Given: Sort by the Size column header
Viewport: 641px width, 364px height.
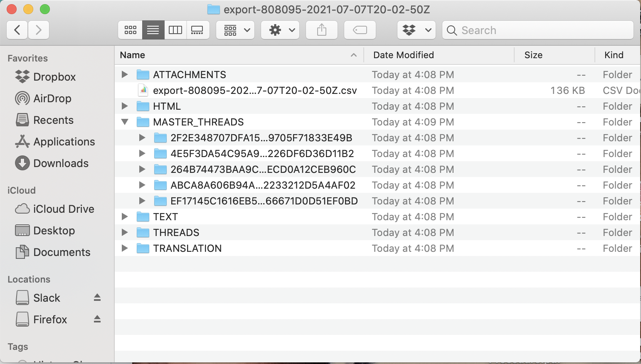Looking at the screenshot, I should 555,55.
